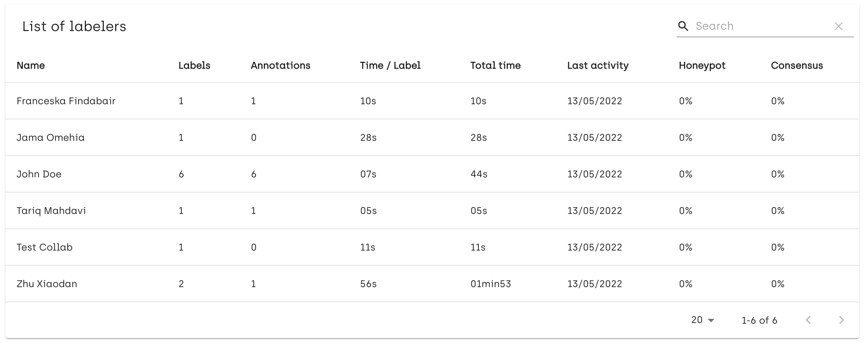Image resolution: width=868 pixels, height=343 pixels.
Task: Select the Franceska Findabair row
Action: [x=432, y=101]
